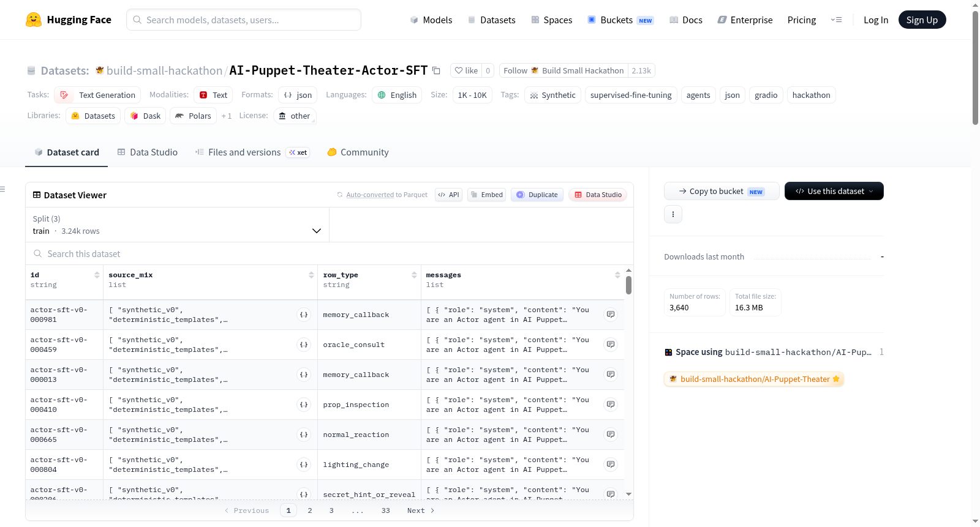
Task: Click the Datasets library tag
Action: click(93, 116)
